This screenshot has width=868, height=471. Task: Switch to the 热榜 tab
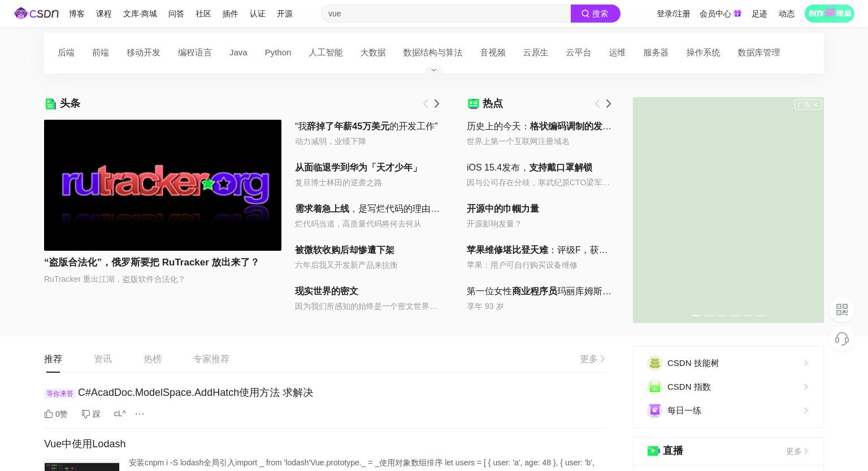[x=153, y=359]
